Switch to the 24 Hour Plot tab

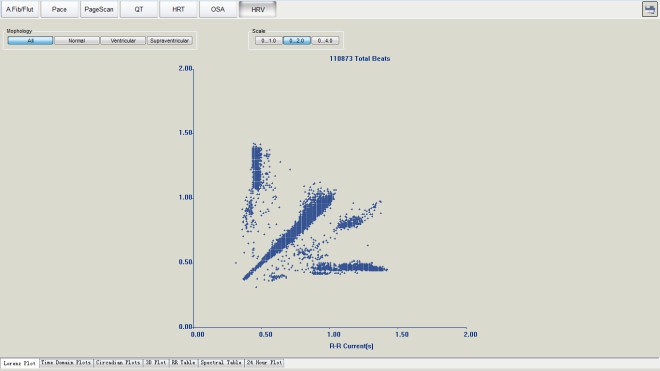click(264, 363)
